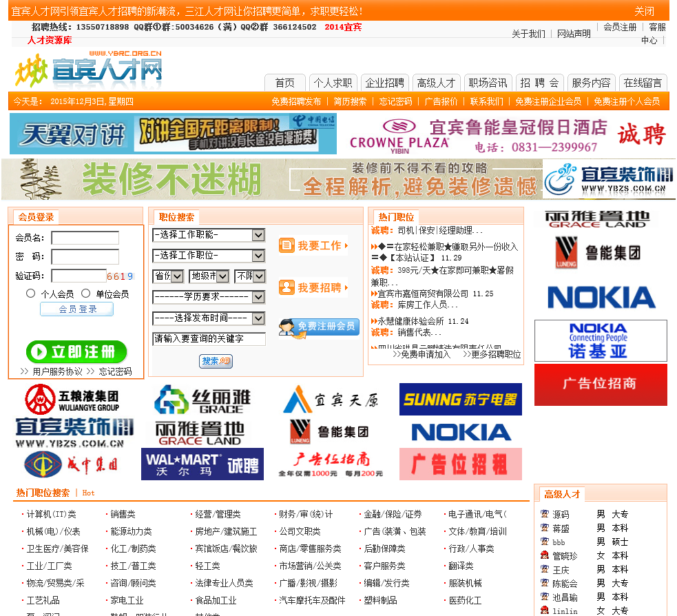Viewport: 677px width, 616px height.
Task: Open the 地级市 dropdown
Action: [x=209, y=276]
